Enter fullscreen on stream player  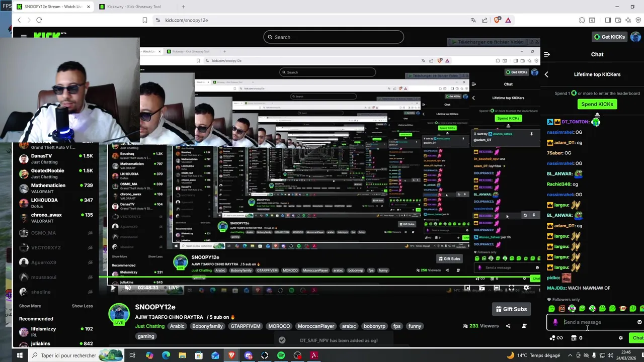511,288
